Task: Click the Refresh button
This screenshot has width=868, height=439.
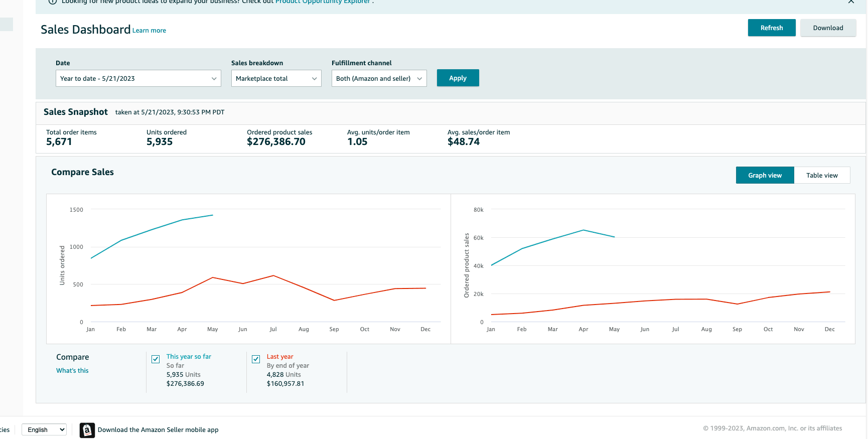Action: [x=771, y=28]
